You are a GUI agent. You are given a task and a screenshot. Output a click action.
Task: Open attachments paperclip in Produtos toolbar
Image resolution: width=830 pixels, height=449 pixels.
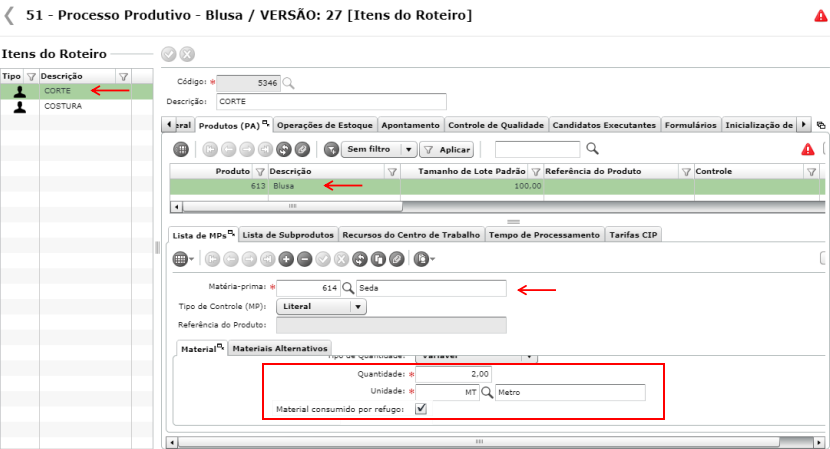click(x=302, y=150)
